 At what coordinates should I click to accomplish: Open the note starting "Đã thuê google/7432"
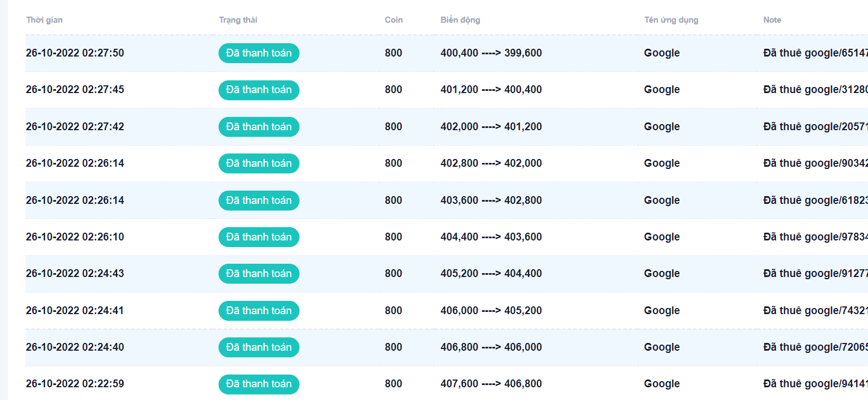click(x=814, y=311)
